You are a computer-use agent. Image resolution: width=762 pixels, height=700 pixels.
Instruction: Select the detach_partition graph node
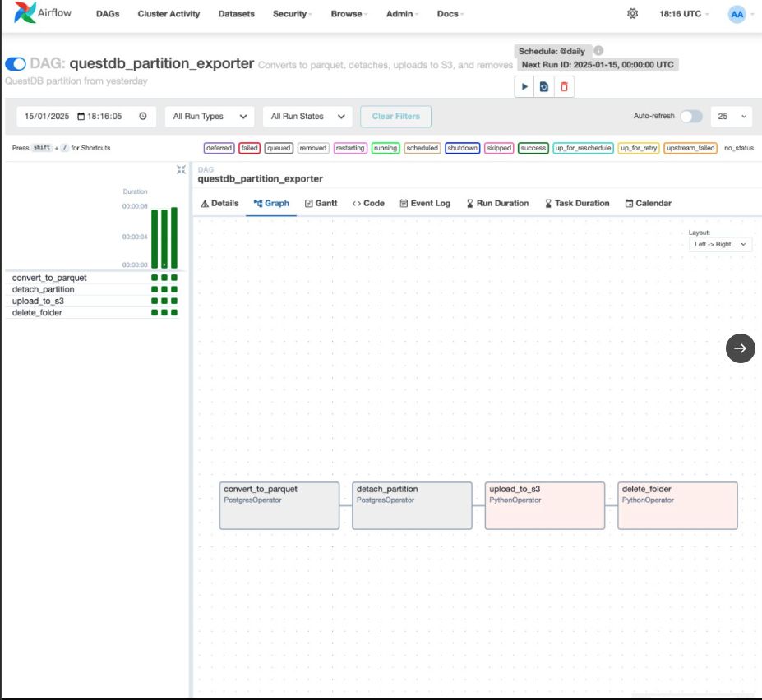coord(412,505)
